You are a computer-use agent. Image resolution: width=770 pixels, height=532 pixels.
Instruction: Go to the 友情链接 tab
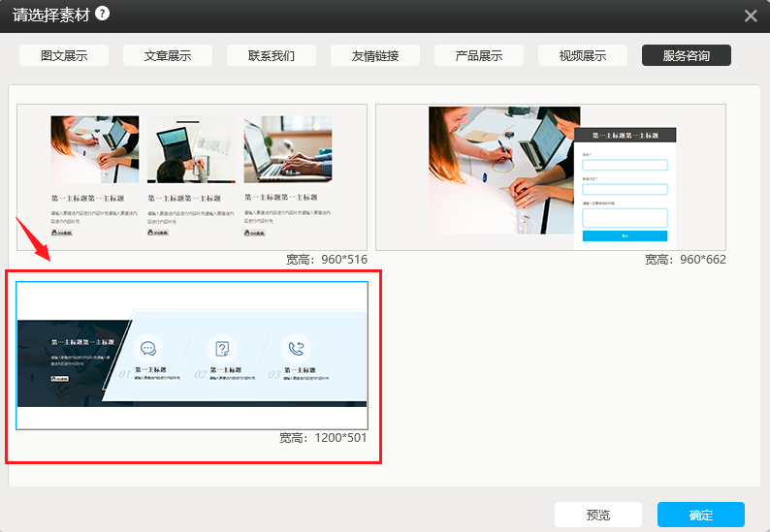[x=375, y=55]
